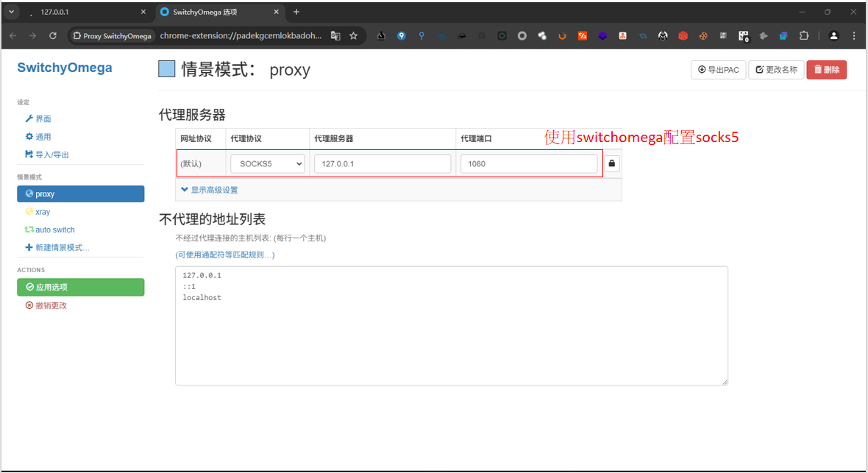Click the masked face extension icon
The width and height of the screenshot is (868, 473).
(663, 35)
